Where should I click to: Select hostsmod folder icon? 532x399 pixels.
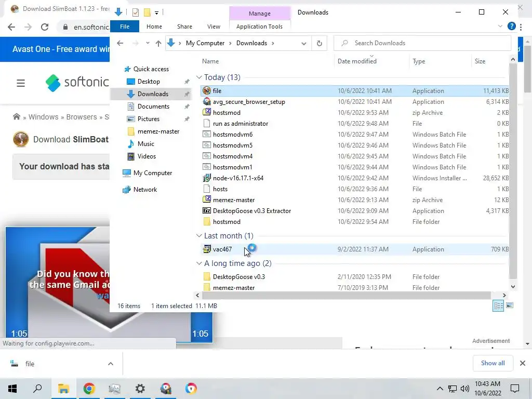point(207,221)
